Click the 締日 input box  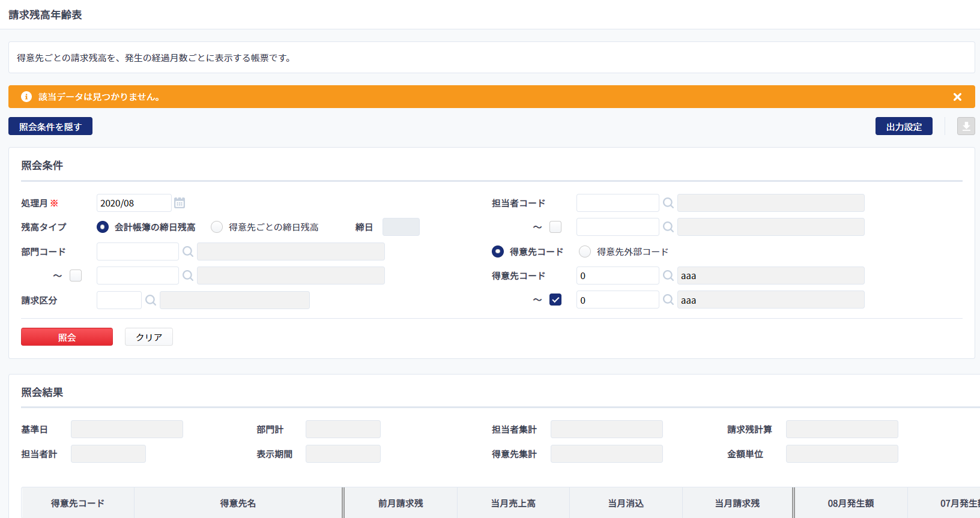401,227
